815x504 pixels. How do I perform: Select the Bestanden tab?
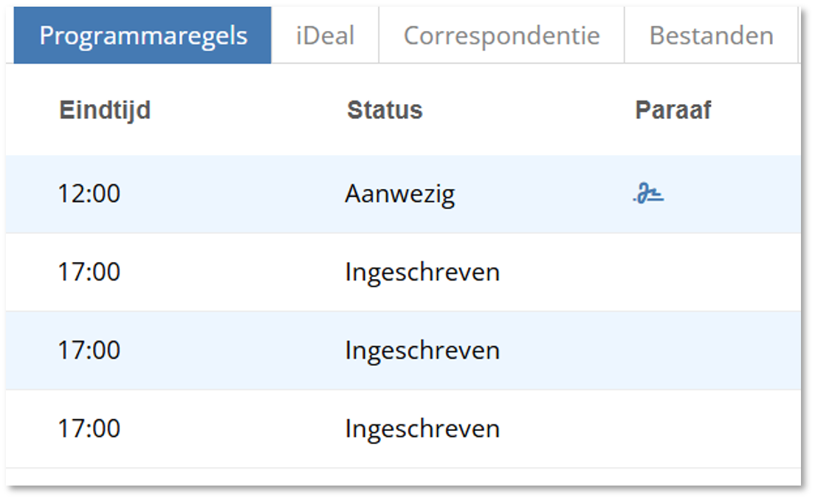(711, 35)
